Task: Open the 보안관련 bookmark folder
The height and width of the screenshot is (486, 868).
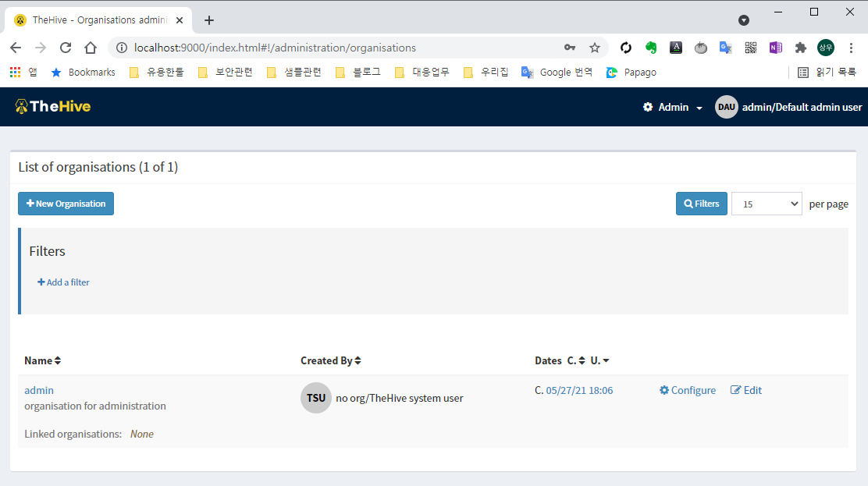Action: [x=226, y=73]
